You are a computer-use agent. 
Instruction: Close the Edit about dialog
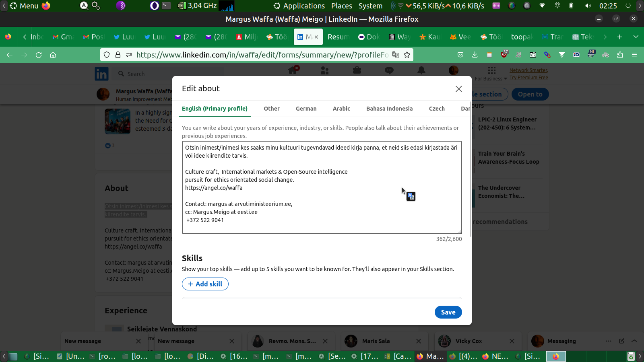pos(458,89)
